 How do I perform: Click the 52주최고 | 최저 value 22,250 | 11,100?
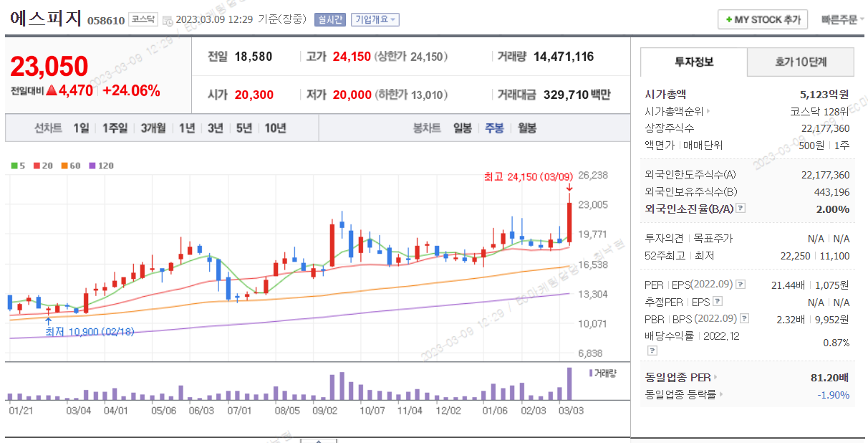(x=815, y=255)
